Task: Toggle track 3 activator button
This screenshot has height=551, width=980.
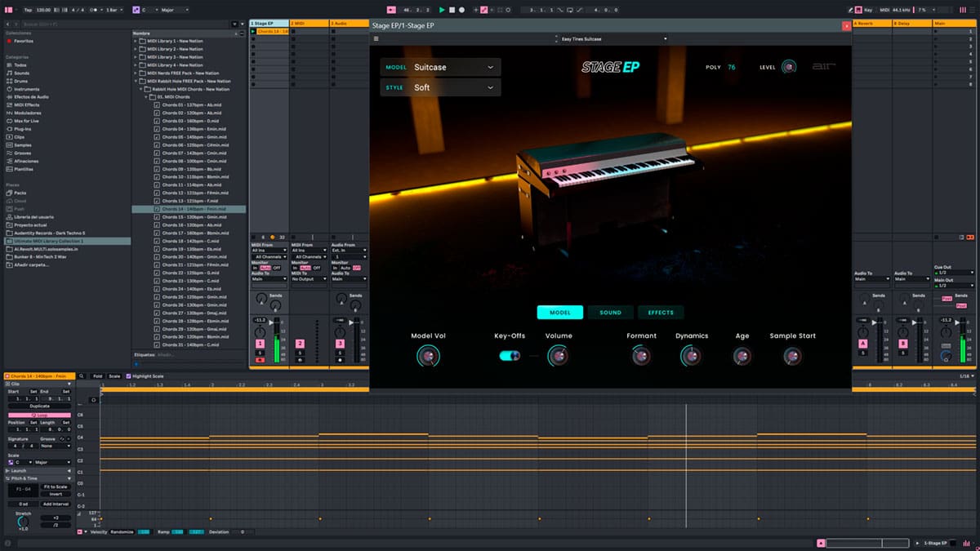Action: [x=340, y=344]
